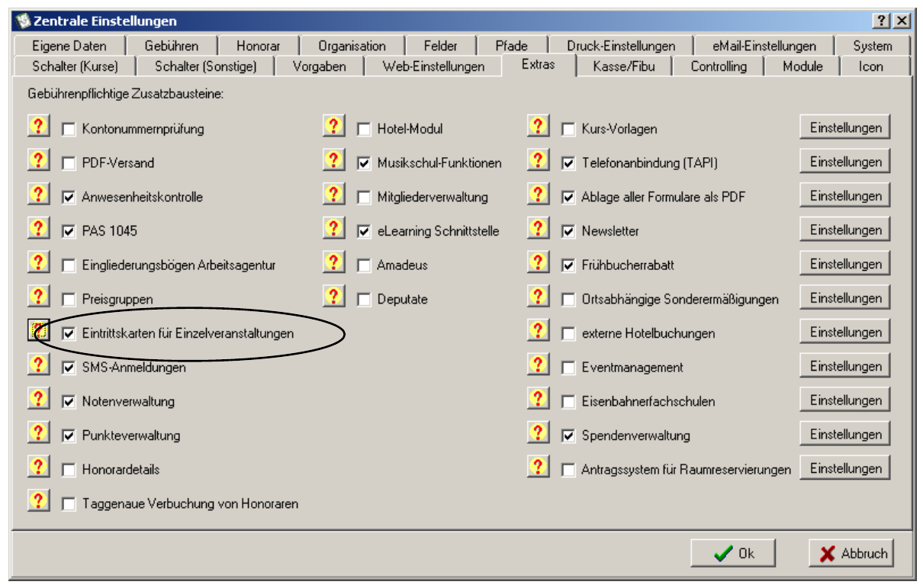Enable the Kontonummernprüfung checkbox
The width and height of the screenshot is (923, 588).
pos(69,130)
